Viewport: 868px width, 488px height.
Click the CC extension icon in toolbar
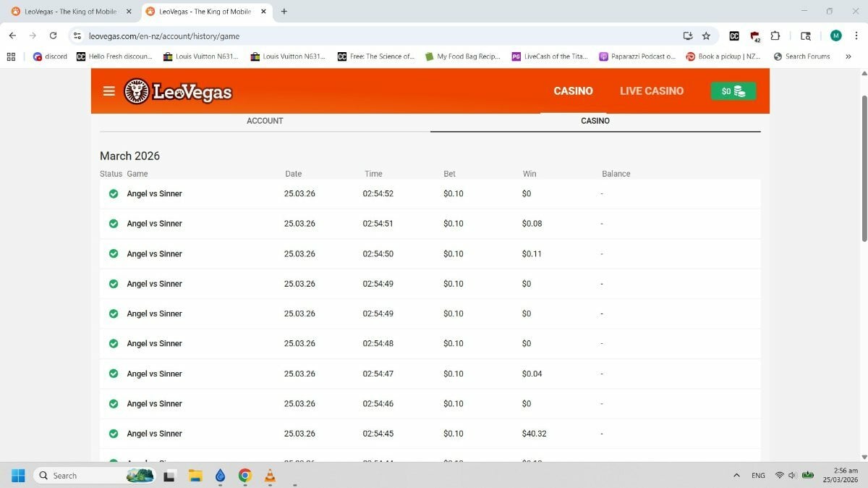point(734,35)
